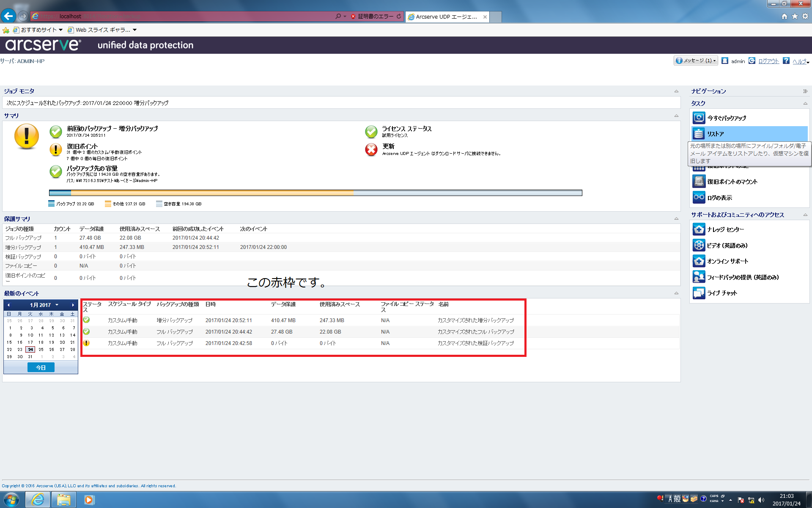
Task: Go to the next calendar month
Action: click(x=73, y=305)
